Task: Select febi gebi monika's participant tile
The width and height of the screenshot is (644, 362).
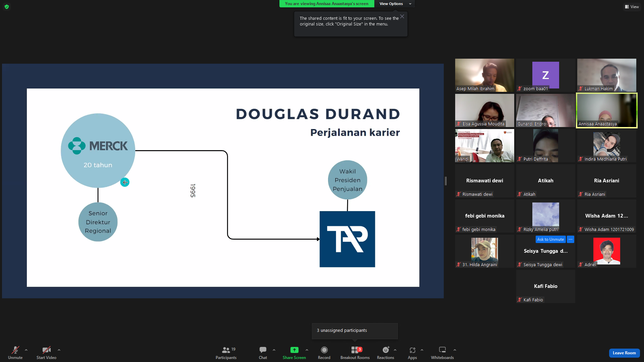Action: tap(484, 216)
